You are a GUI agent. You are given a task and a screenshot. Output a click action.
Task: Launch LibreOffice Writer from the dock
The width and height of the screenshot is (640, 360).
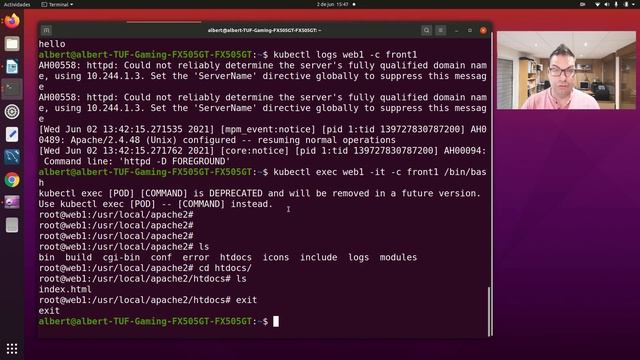(12, 66)
